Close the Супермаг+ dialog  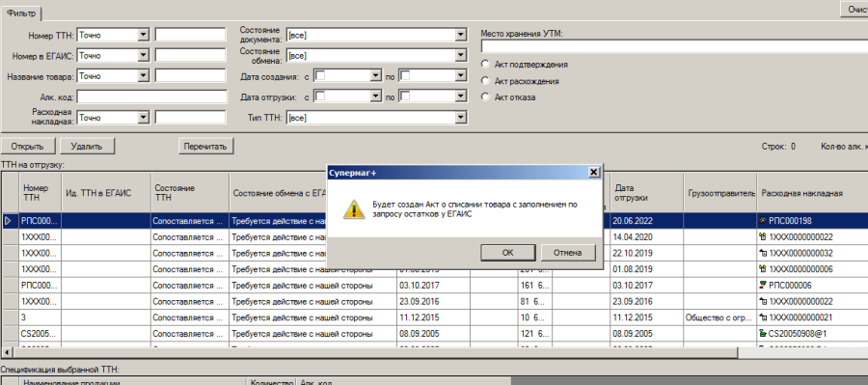coord(593,173)
